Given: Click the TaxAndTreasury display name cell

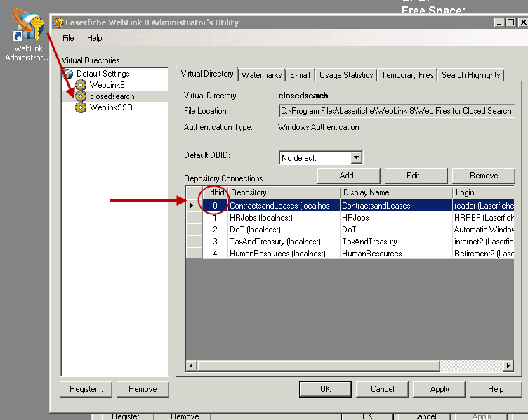Looking at the screenshot, I should (396, 242).
